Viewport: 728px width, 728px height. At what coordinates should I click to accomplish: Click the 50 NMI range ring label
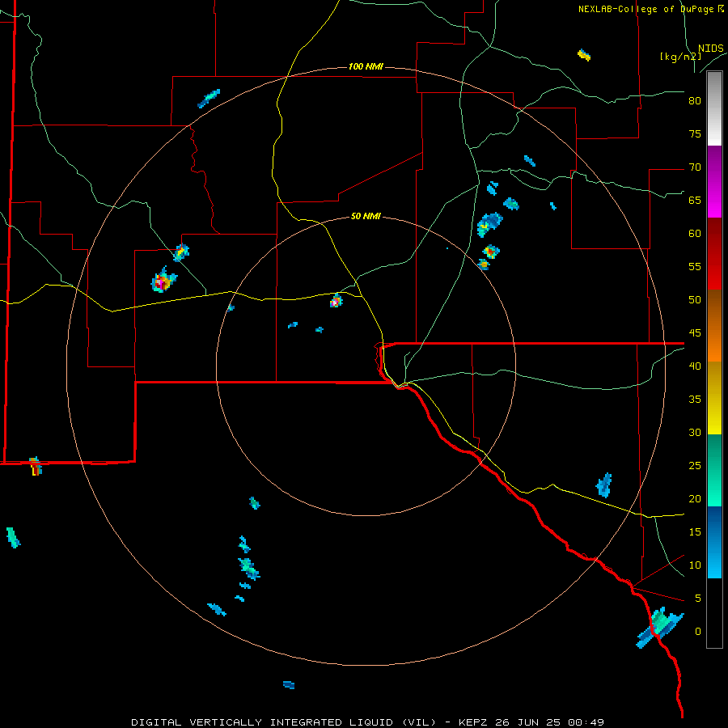click(366, 216)
